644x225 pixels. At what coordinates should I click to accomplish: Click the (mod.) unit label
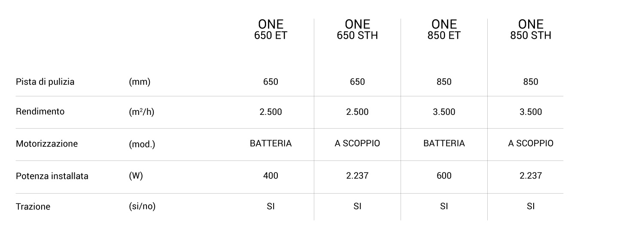[142, 144]
